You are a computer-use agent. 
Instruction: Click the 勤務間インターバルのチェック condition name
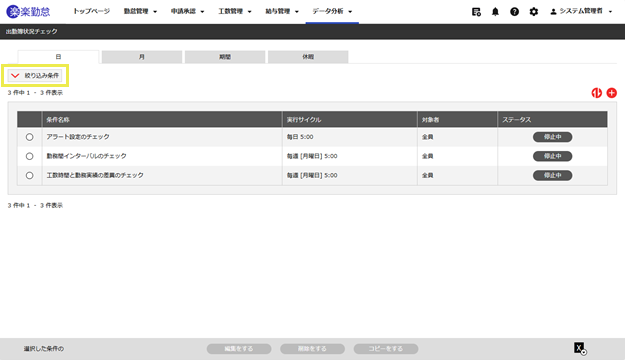tap(86, 156)
